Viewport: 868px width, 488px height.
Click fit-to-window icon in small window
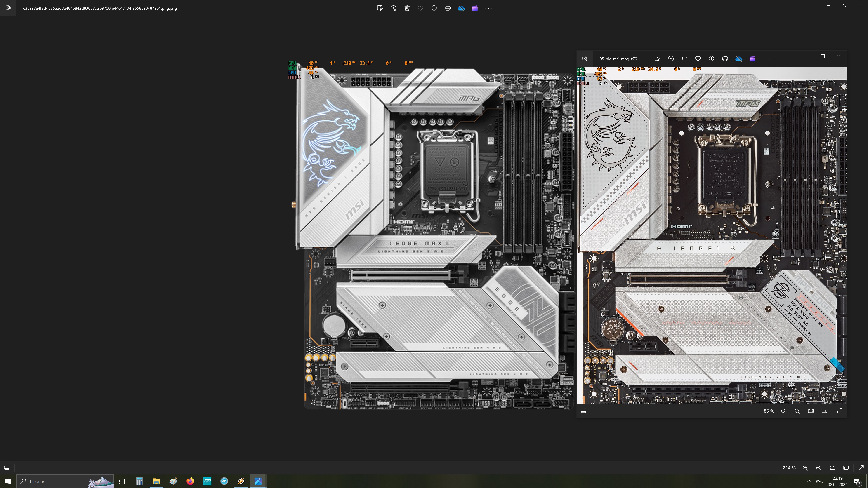[811, 411]
